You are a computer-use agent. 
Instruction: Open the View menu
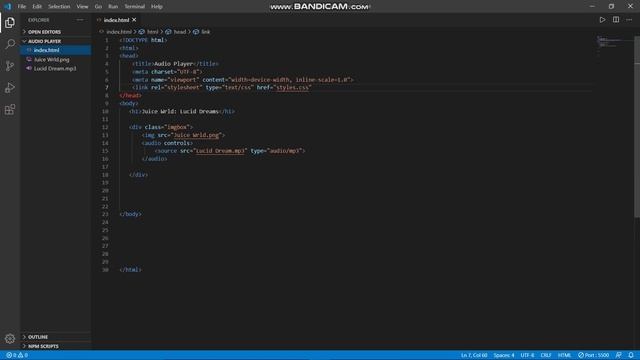point(82,7)
